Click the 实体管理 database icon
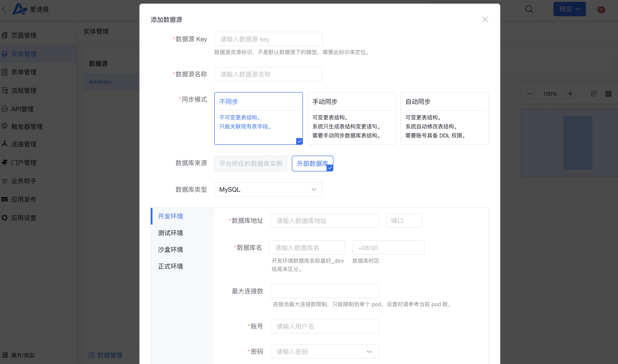This screenshot has height=364, width=618. click(x=5, y=54)
